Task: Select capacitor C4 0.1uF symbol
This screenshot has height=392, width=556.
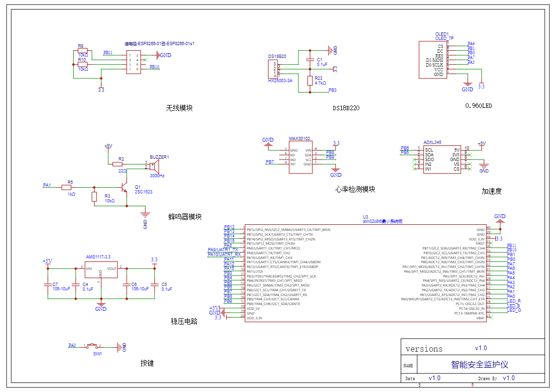Action: [x=76, y=284]
